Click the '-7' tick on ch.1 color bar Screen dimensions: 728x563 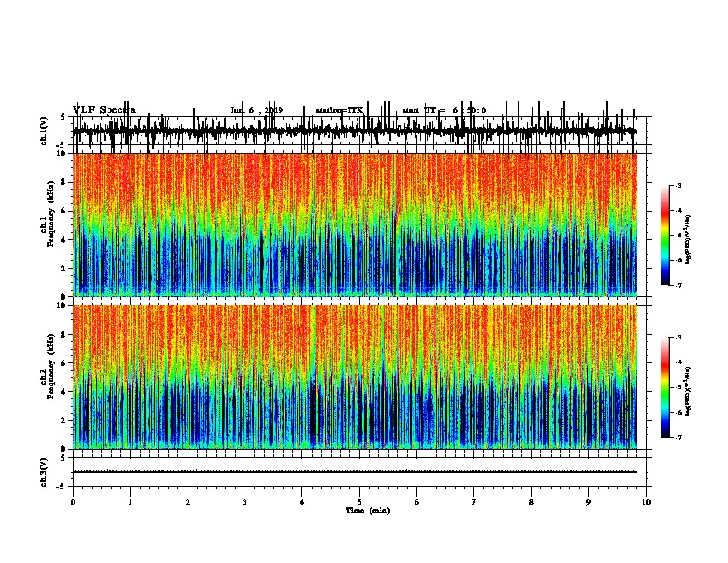(x=677, y=285)
